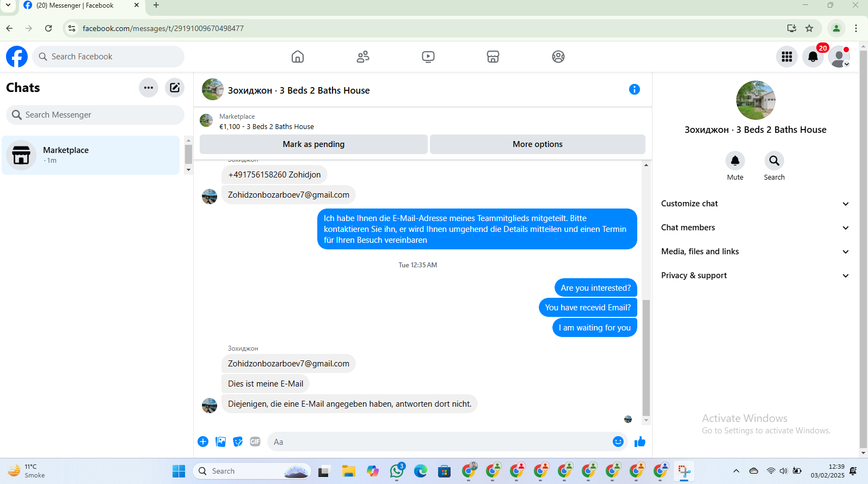
Task: Click the house listing thumbnail in right panel
Action: (756, 100)
